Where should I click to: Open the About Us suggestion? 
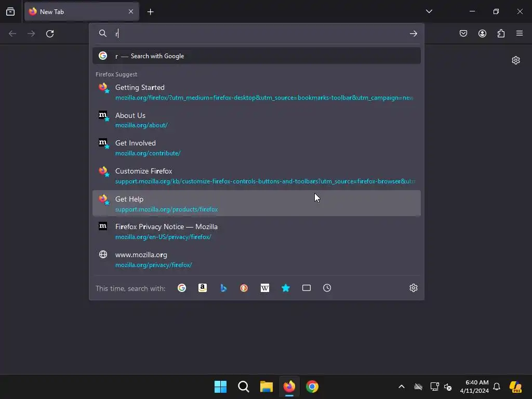[x=257, y=120]
